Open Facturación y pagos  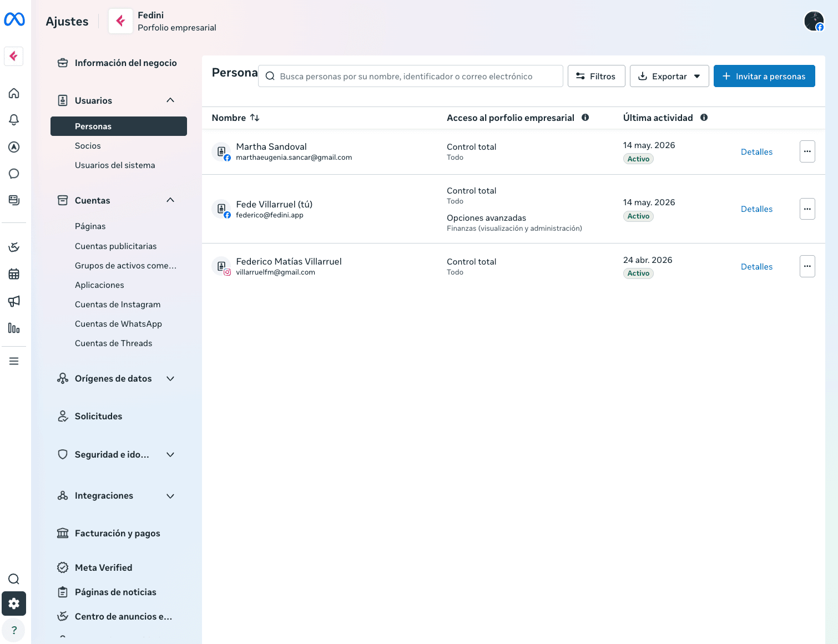(x=119, y=533)
